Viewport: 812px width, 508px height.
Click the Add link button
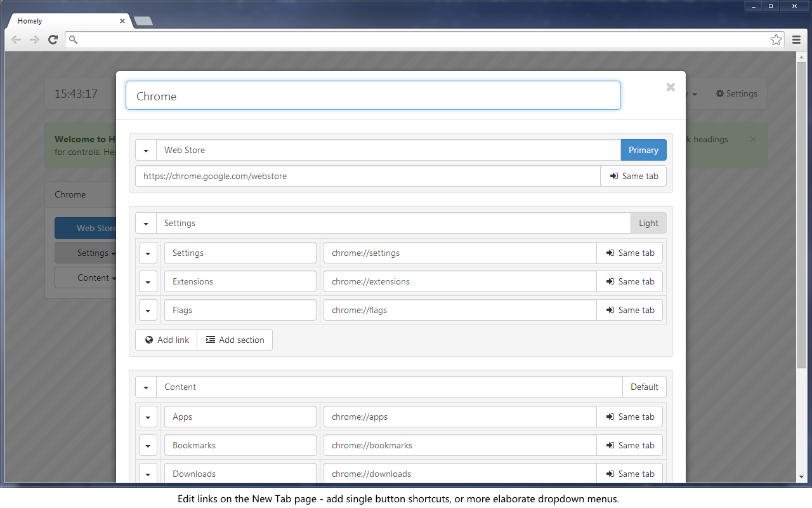coord(166,340)
